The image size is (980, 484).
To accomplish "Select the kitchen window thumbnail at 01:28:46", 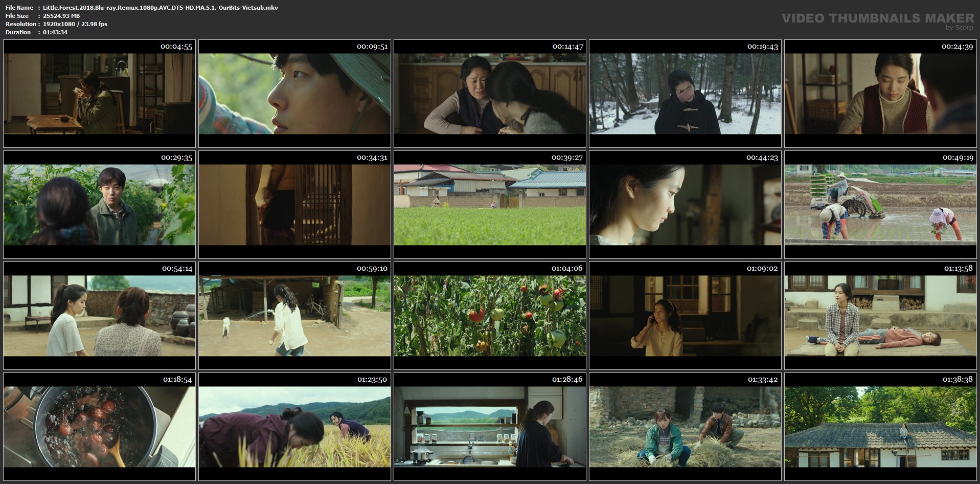I will pos(490,427).
